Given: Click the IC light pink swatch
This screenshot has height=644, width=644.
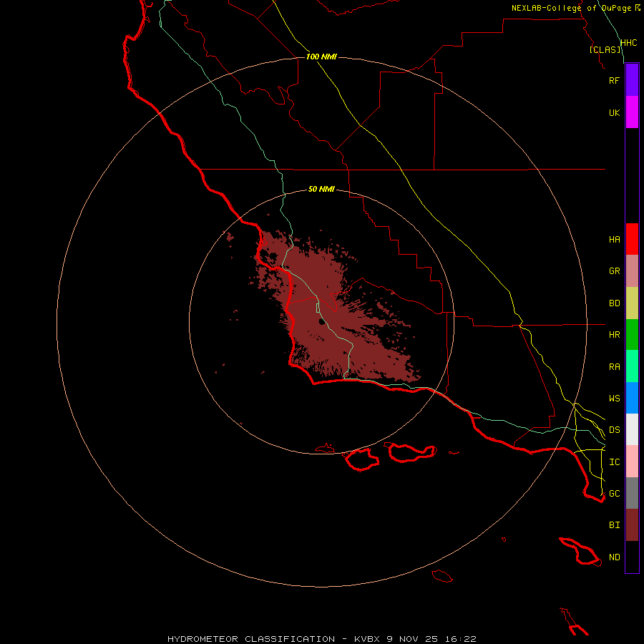Looking at the screenshot, I should (632, 462).
